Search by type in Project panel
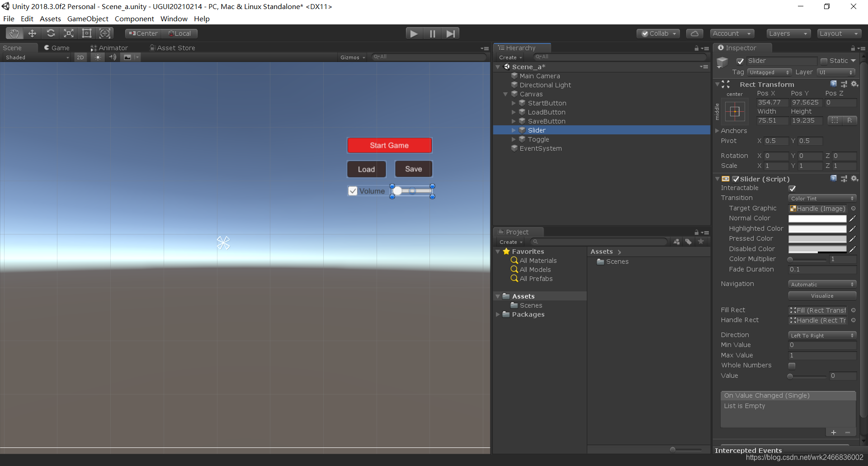 pyautogui.click(x=676, y=242)
